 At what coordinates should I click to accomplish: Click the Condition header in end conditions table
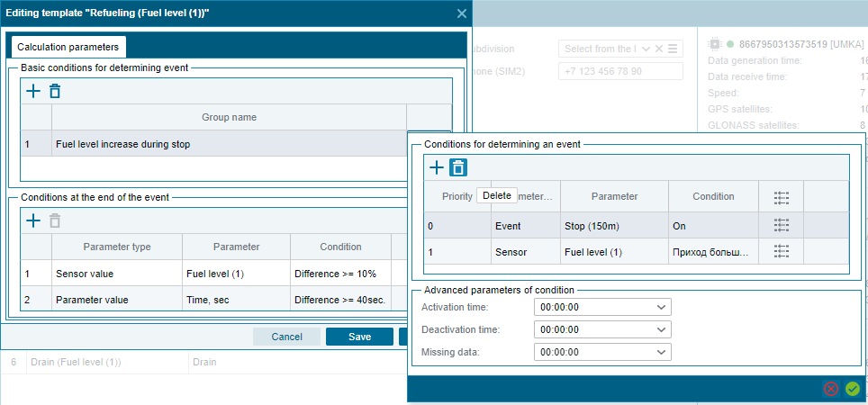[340, 247]
